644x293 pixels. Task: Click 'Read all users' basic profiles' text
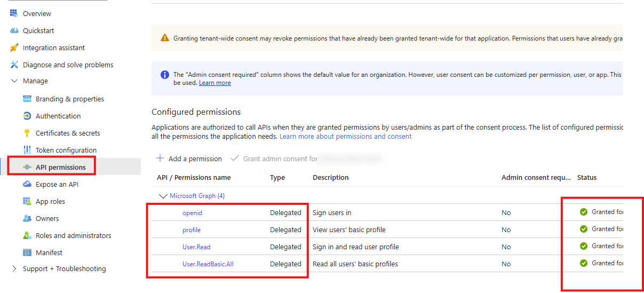pyautogui.click(x=355, y=264)
